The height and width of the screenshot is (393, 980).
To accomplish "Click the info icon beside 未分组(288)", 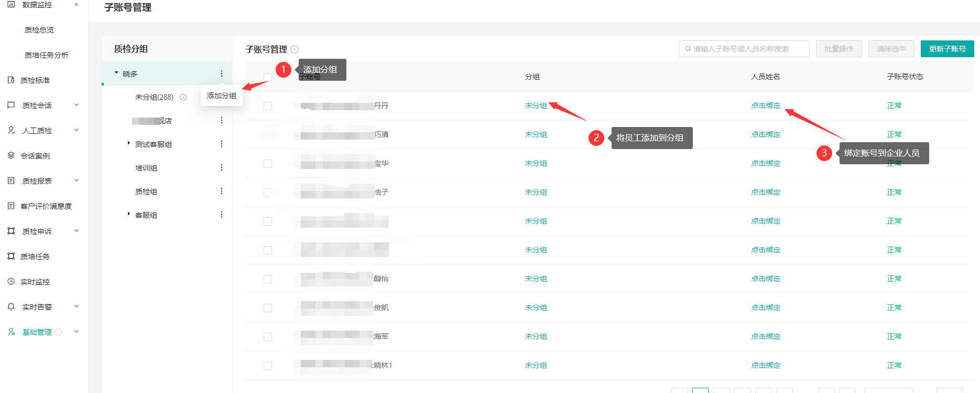I will click(183, 97).
